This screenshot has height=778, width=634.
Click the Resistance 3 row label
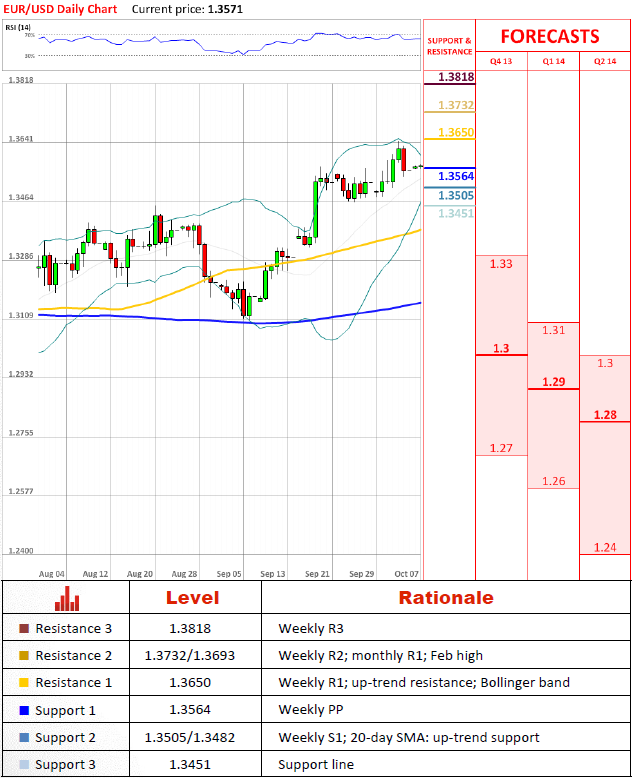click(73, 629)
